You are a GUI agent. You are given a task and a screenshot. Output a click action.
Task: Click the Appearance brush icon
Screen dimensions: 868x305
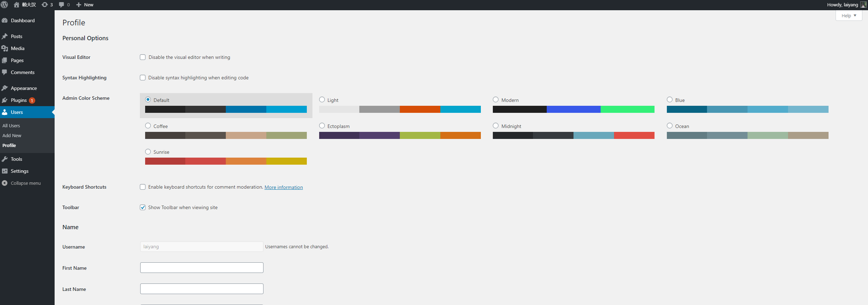(5, 88)
